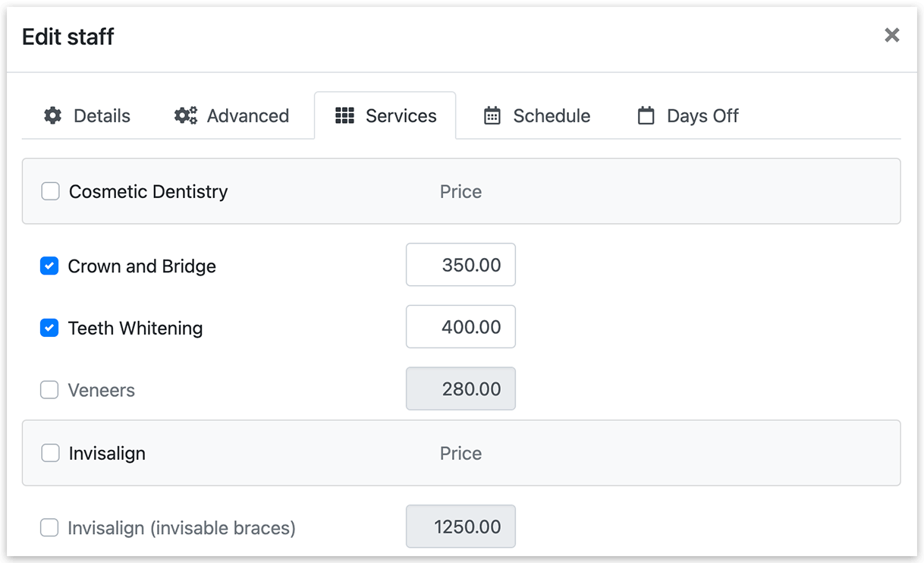The image size is (924, 563).
Task: Click the Invisalign (invisable braces) label
Action: 181,528
